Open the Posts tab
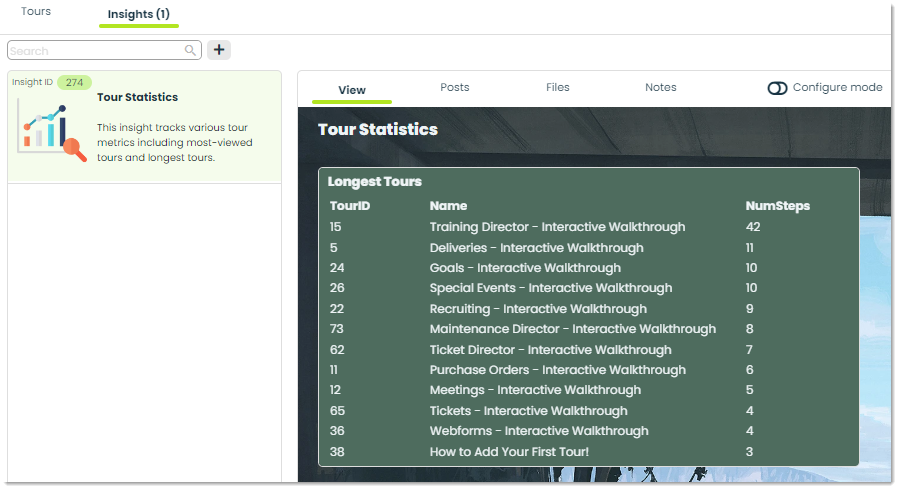This screenshot has height=490, width=899. pos(455,87)
